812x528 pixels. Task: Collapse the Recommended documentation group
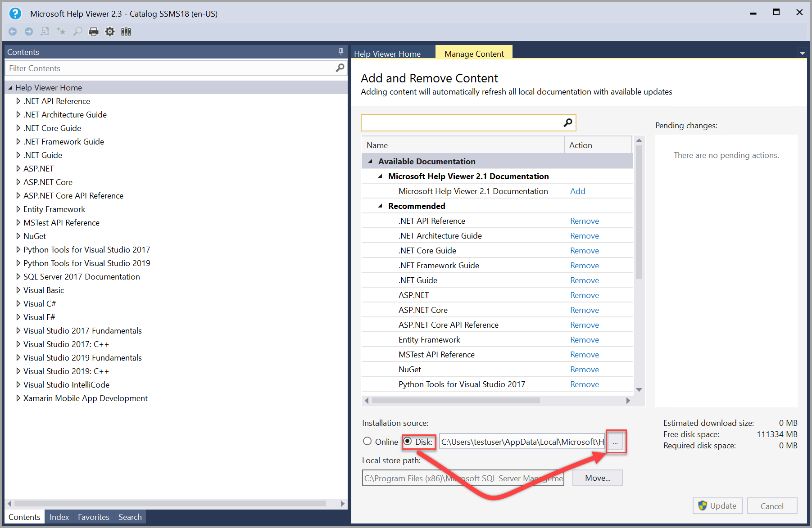381,206
